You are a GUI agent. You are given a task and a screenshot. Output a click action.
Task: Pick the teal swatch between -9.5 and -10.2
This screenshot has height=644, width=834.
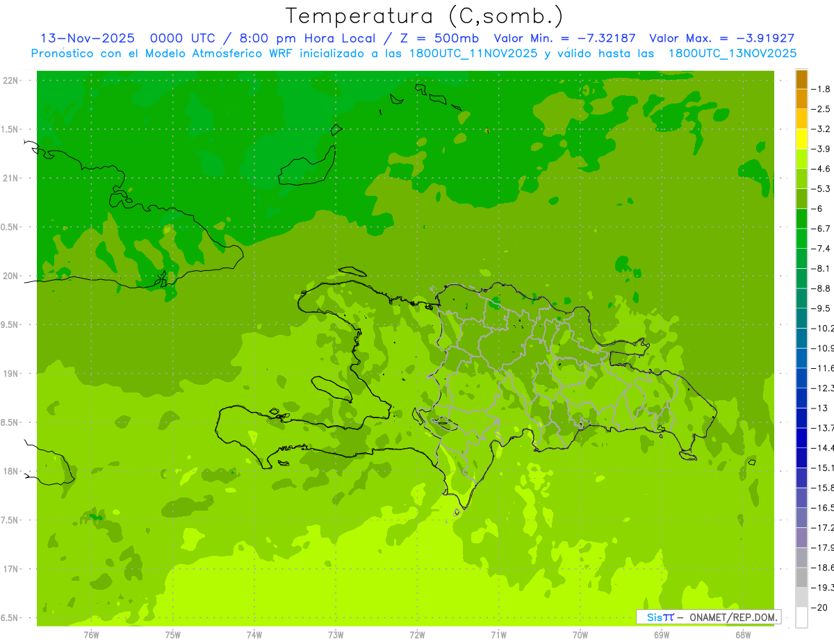[801, 318]
